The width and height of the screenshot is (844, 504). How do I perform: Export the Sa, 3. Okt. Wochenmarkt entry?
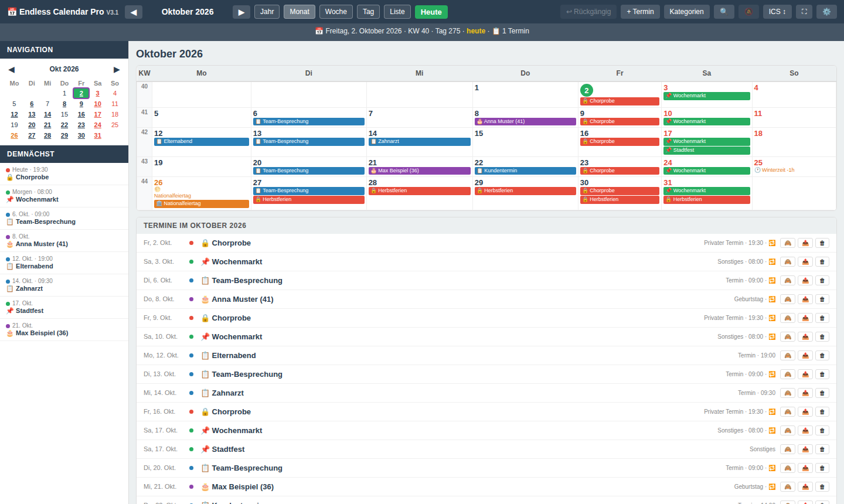point(805,261)
